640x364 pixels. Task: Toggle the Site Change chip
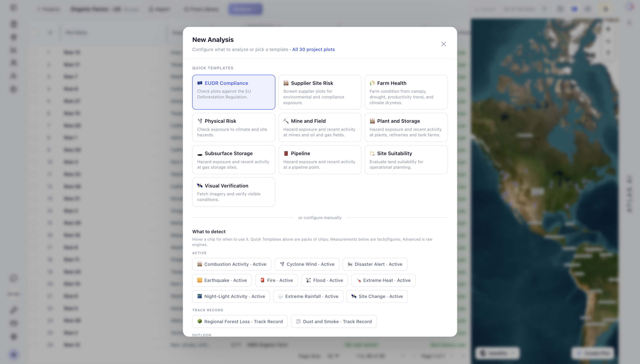point(377,296)
